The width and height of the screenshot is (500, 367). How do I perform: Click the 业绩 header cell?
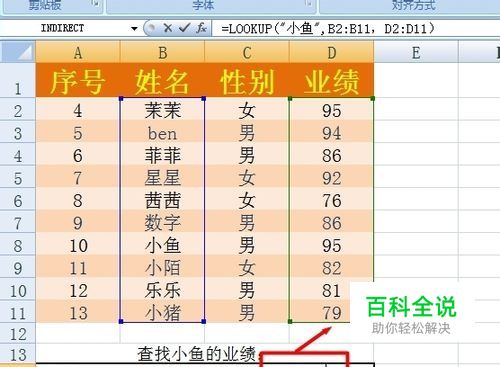click(x=332, y=80)
